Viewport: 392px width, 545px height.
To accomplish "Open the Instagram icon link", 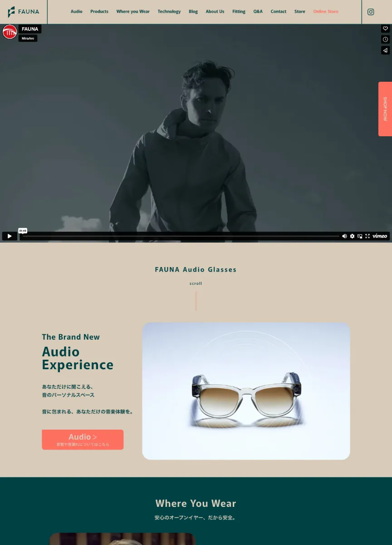I will (371, 12).
